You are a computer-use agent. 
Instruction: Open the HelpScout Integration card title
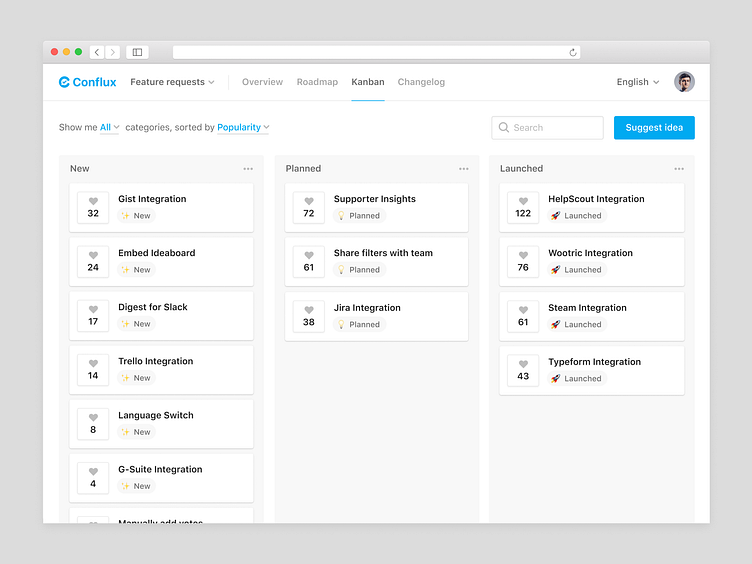[596, 199]
